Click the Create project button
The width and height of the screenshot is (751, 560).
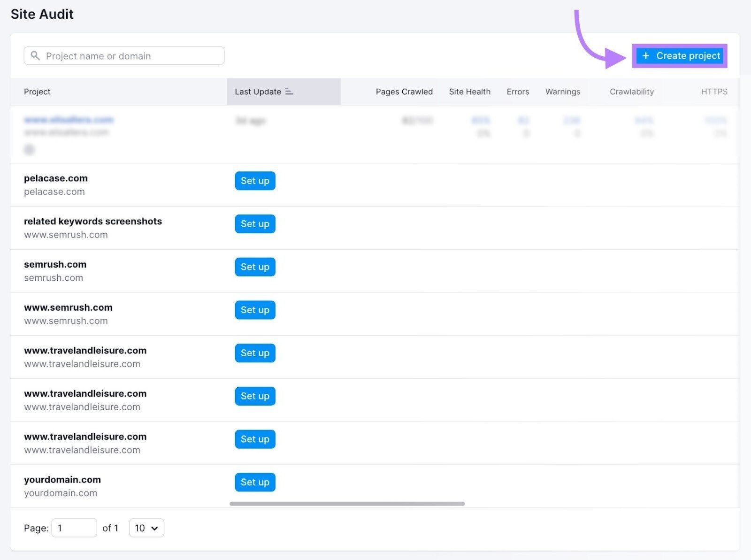pyautogui.click(x=679, y=56)
